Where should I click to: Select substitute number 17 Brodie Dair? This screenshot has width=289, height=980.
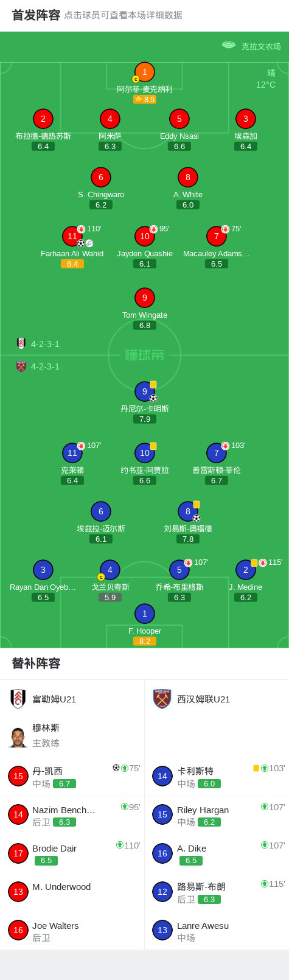tap(72, 853)
